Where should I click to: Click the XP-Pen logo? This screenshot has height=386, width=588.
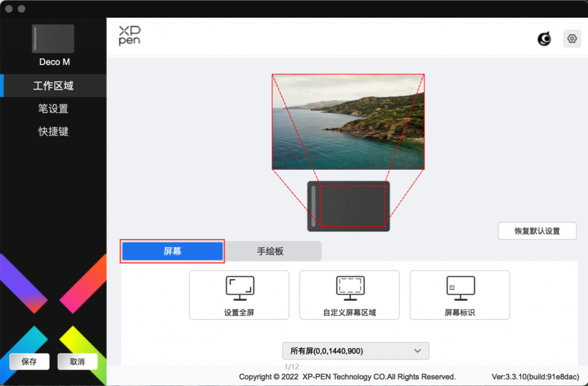(x=129, y=36)
